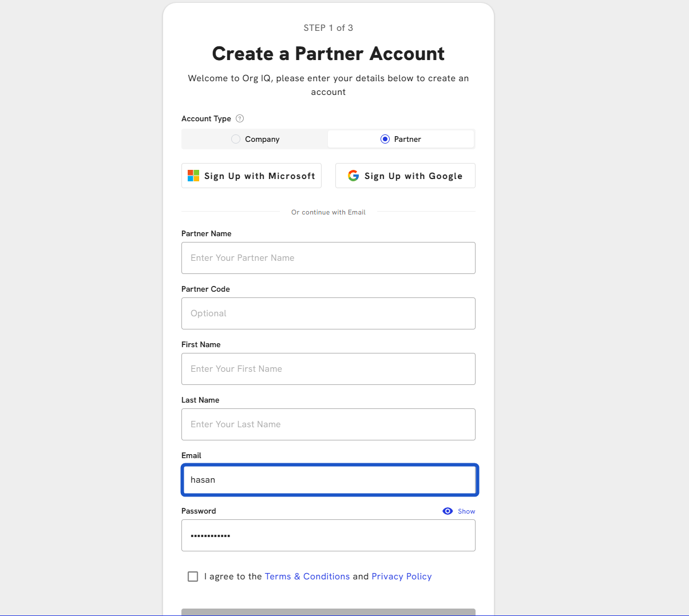Click into the optional Partner Code field
The width and height of the screenshot is (689, 616).
click(328, 313)
